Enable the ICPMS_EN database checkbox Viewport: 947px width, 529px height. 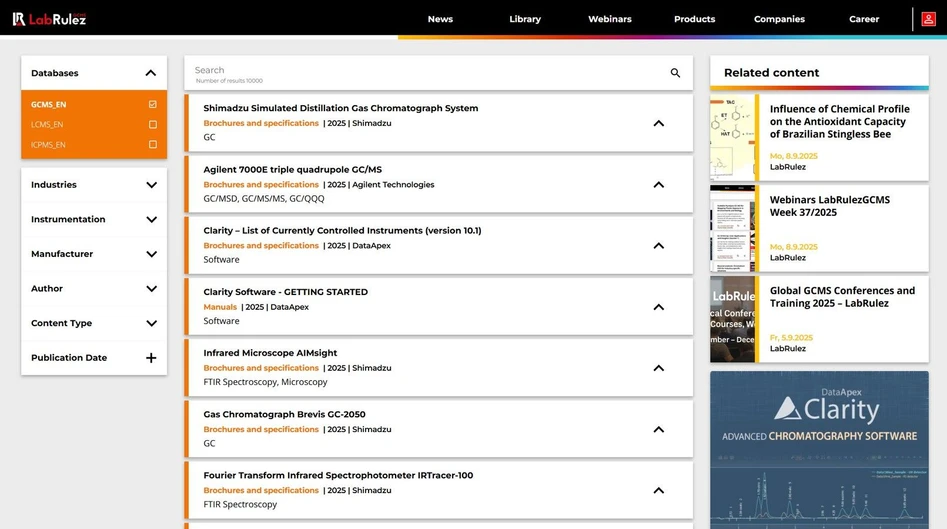152,145
